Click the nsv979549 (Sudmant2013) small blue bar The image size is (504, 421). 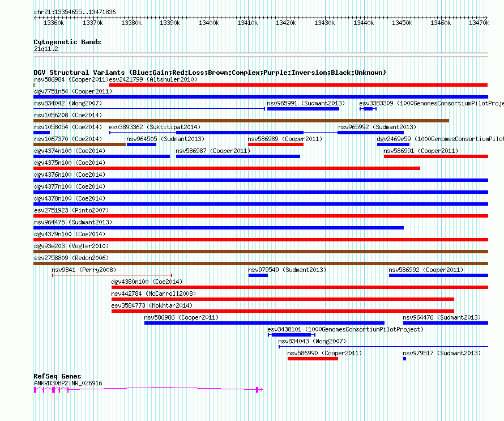click(258, 275)
